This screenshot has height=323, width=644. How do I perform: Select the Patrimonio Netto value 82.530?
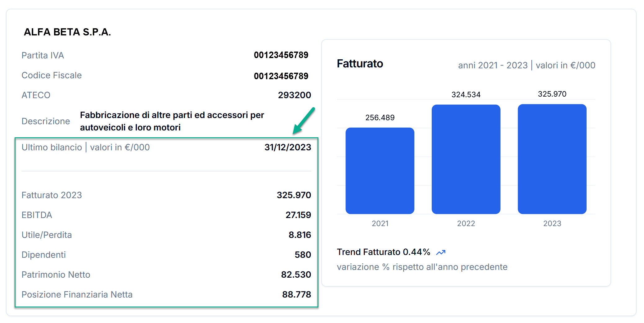click(x=296, y=275)
